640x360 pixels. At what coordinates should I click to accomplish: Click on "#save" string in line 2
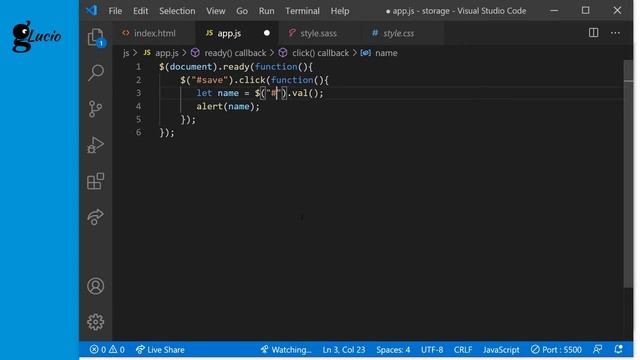[209, 80]
